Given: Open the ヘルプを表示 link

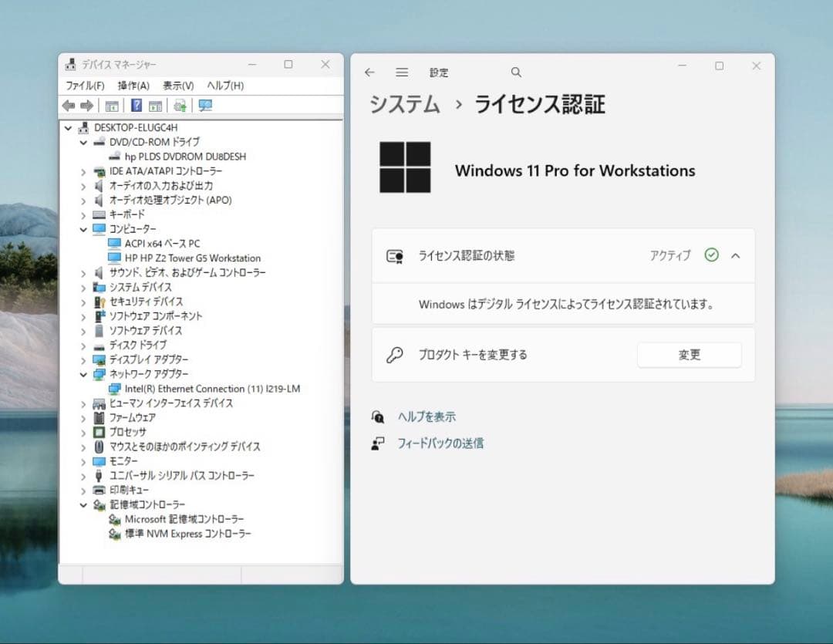Looking at the screenshot, I should (x=429, y=416).
